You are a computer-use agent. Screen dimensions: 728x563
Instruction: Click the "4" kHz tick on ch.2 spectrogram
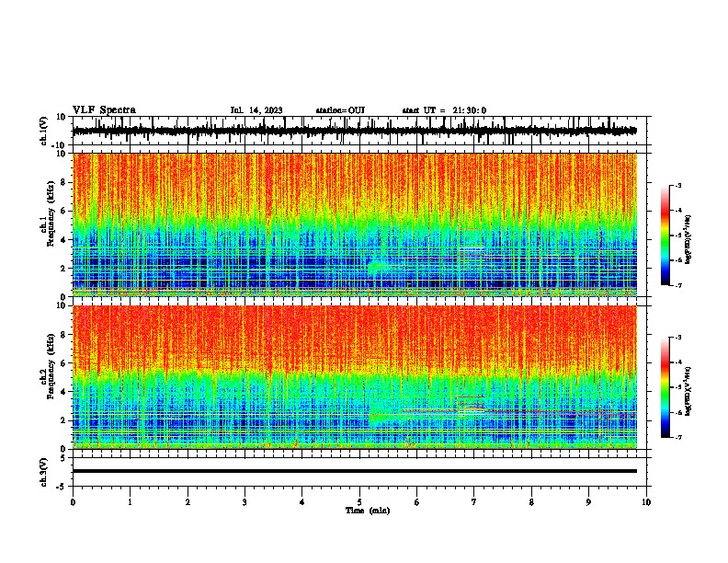coord(63,392)
